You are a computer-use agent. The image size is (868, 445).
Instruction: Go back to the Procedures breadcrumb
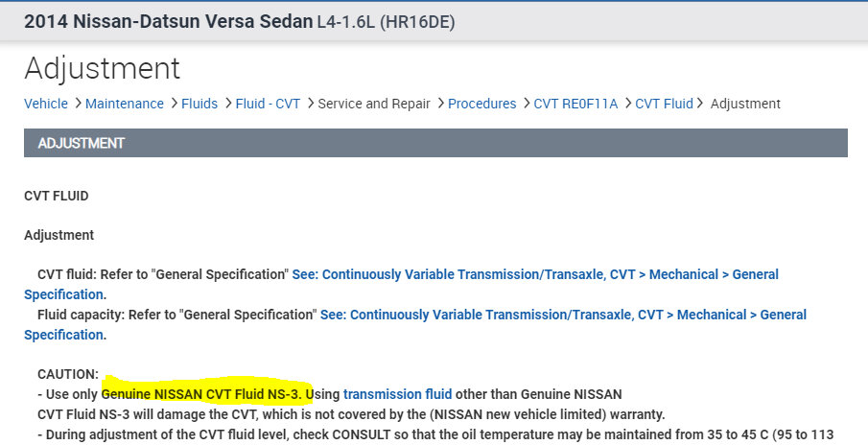(x=481, y=104)
